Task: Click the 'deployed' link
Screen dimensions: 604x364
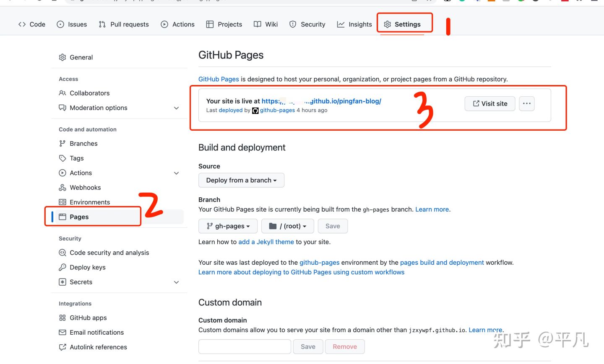Action: 231,110
